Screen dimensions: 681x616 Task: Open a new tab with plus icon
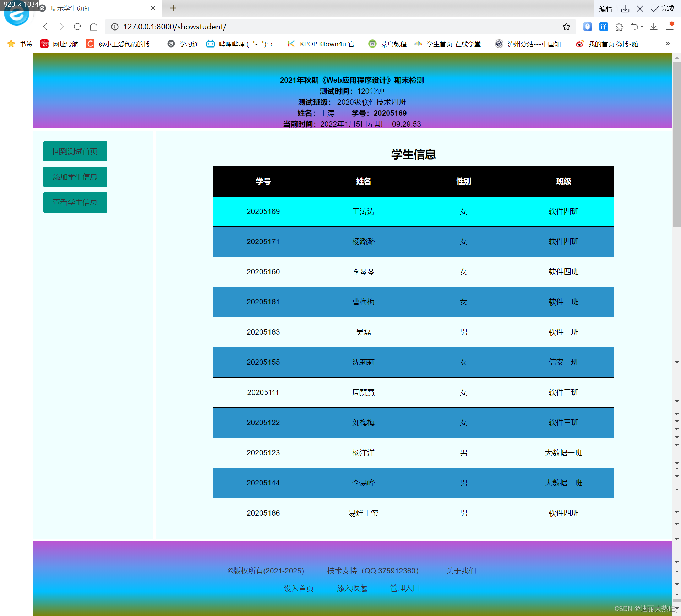pos(173,8)
